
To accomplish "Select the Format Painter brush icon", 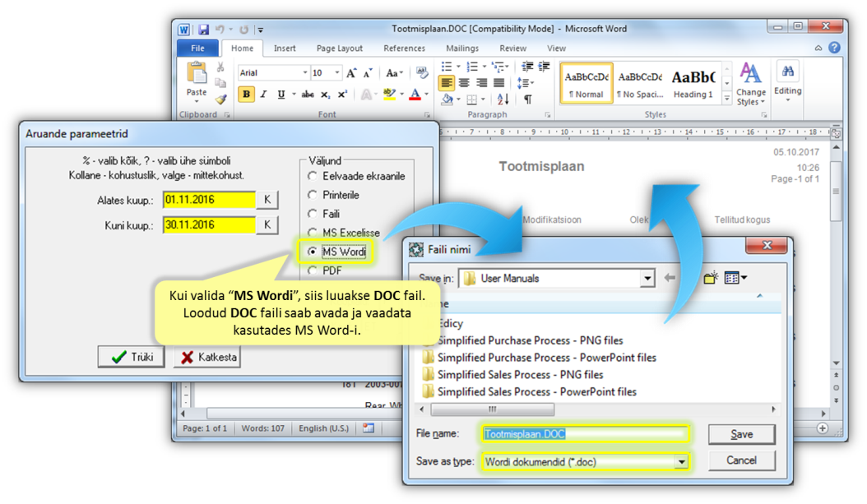I will (x=220, y=99).
